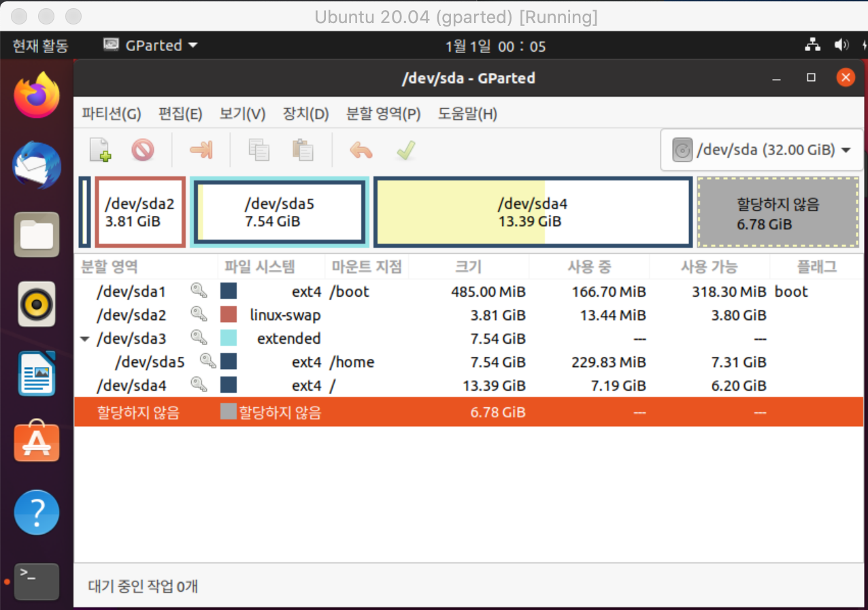The height and width of the screenshot is (610, 868).
Task: Click the key lock icon for /dev/sda3
Action: coord(198,338)
